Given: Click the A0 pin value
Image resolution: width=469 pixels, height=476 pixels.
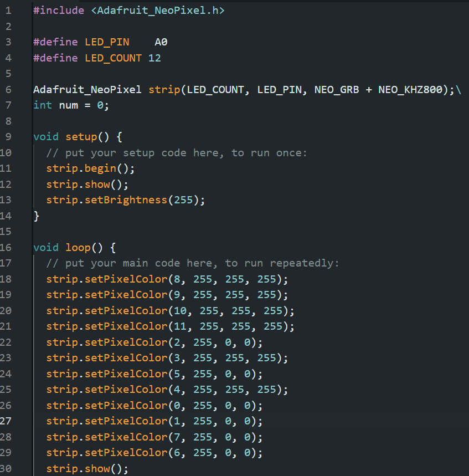Looking at the screenshot, I should (x=161, y=42).
